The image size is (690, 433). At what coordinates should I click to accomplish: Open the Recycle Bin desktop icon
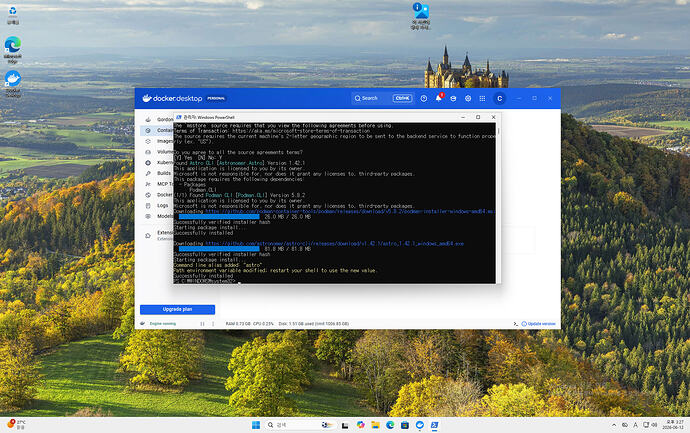click(13, 15)
